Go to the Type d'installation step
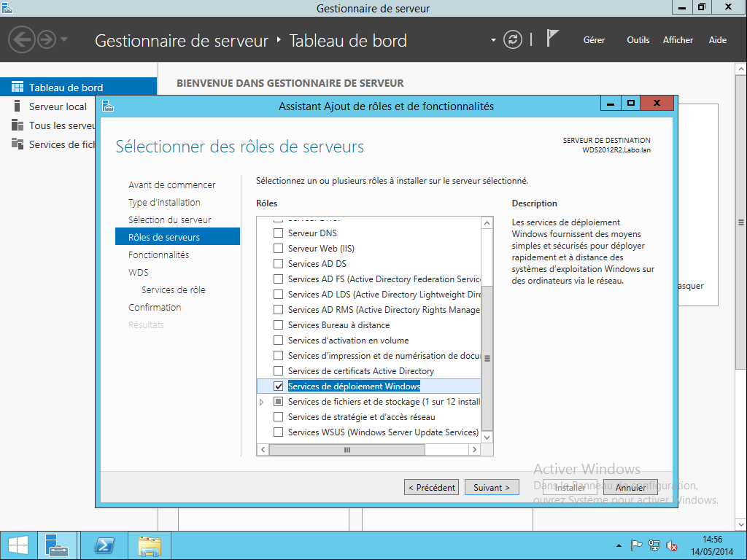This screenshot has height=560, width=747. (164, 203)
